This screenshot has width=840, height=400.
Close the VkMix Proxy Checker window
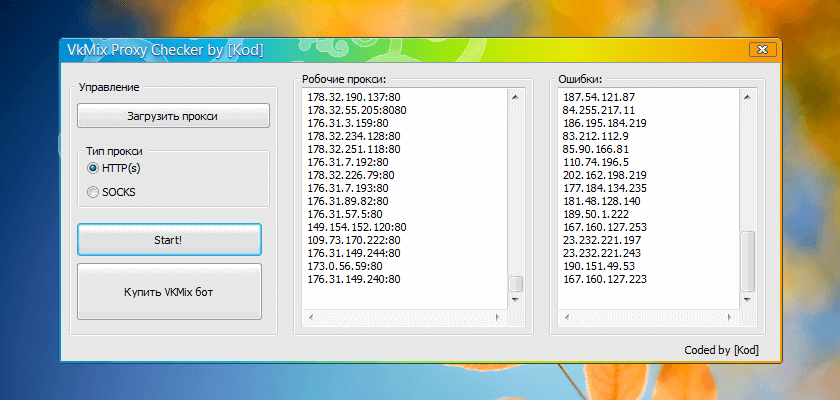point(762,50)
